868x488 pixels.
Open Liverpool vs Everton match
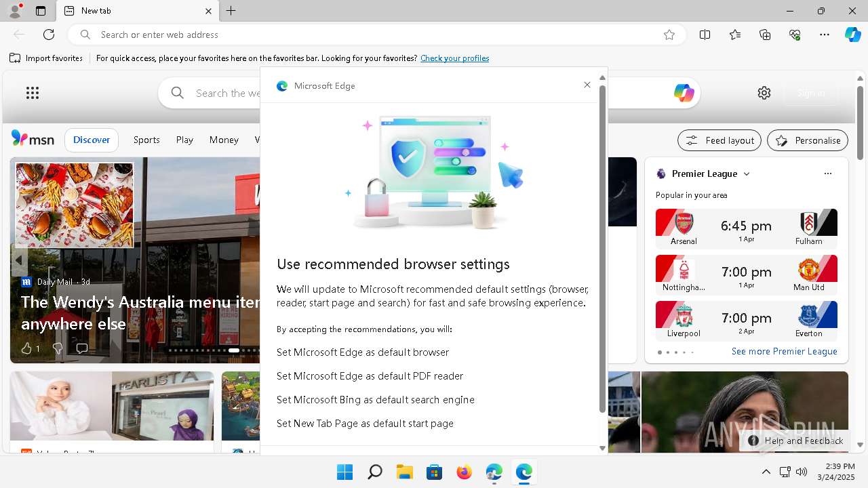(x=747, y=321)
